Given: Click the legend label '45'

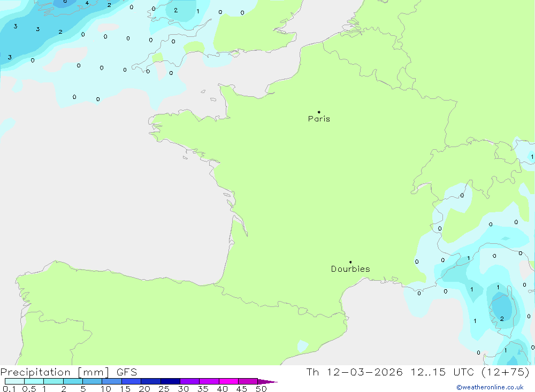Looking at the screenshot, I should 242,389.
